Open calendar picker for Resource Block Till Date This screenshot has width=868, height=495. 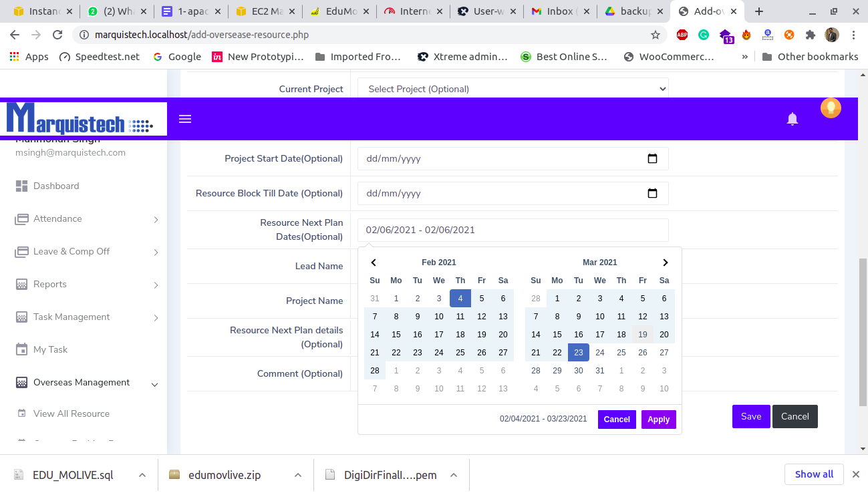point(652,194)
